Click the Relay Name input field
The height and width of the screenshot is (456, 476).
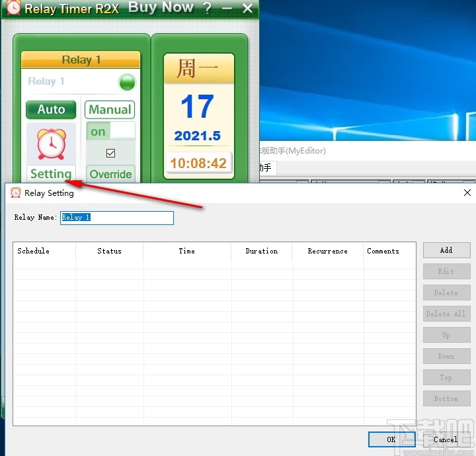tap(117, 218)
